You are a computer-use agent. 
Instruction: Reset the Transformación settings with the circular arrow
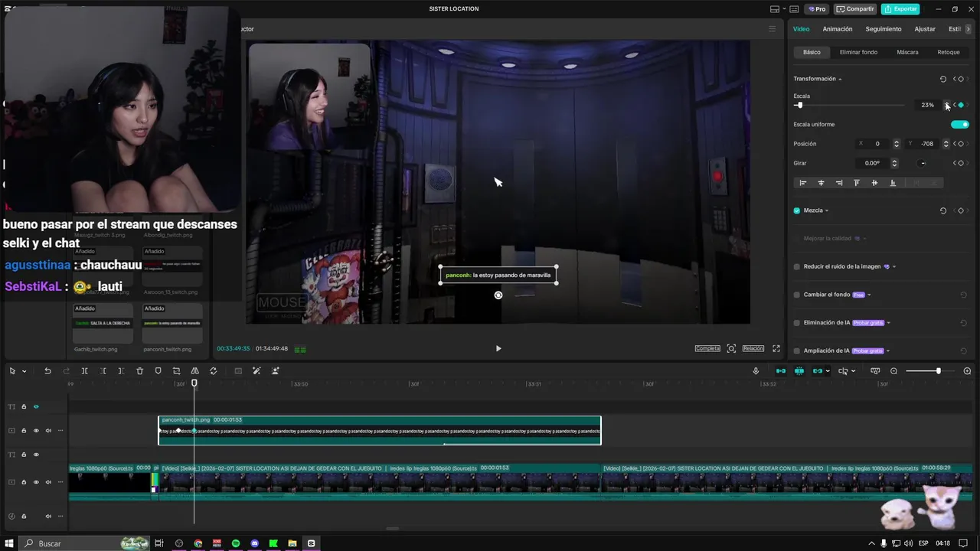[943, 79]
